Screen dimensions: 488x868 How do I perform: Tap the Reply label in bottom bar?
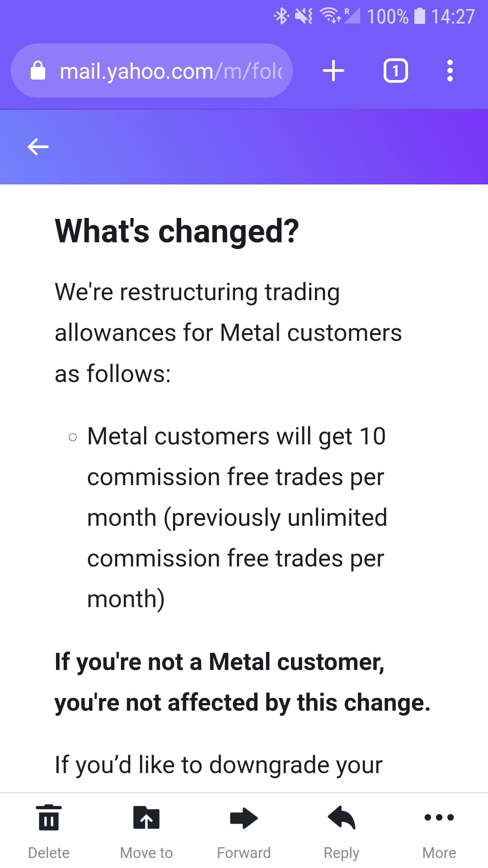click(x=342, y=853)
